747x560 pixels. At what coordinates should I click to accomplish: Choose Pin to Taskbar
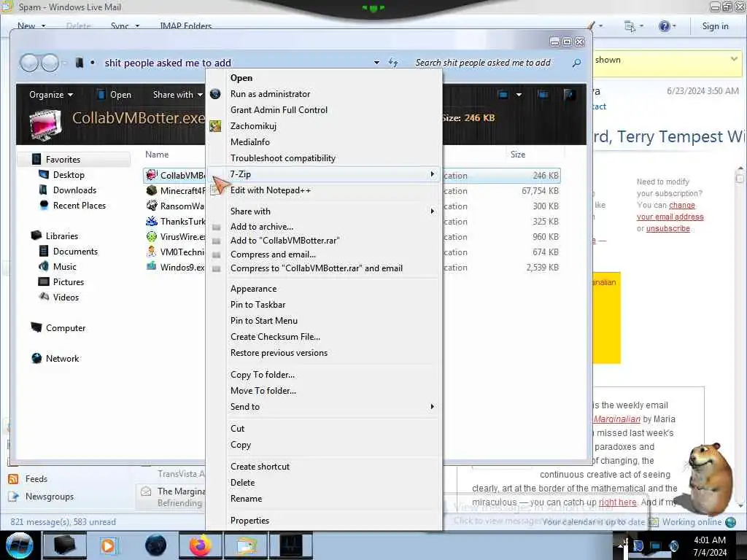(258, 305)
